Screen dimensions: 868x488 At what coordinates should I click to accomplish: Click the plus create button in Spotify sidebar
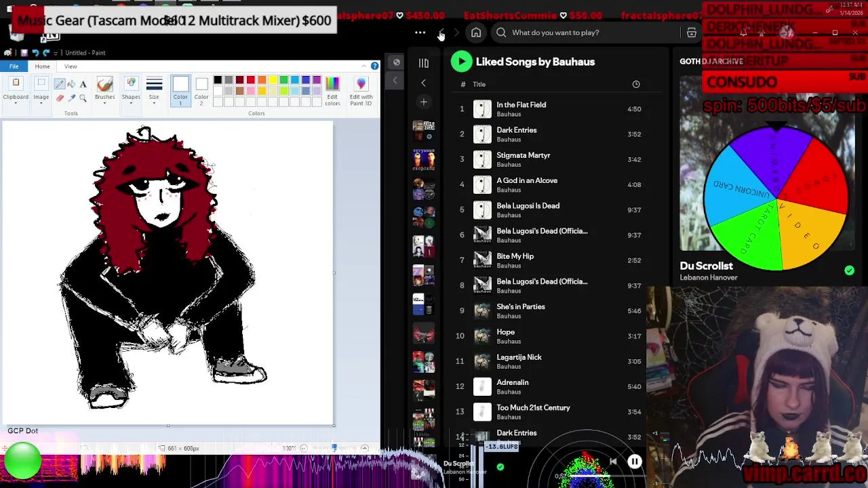(423, 102)
